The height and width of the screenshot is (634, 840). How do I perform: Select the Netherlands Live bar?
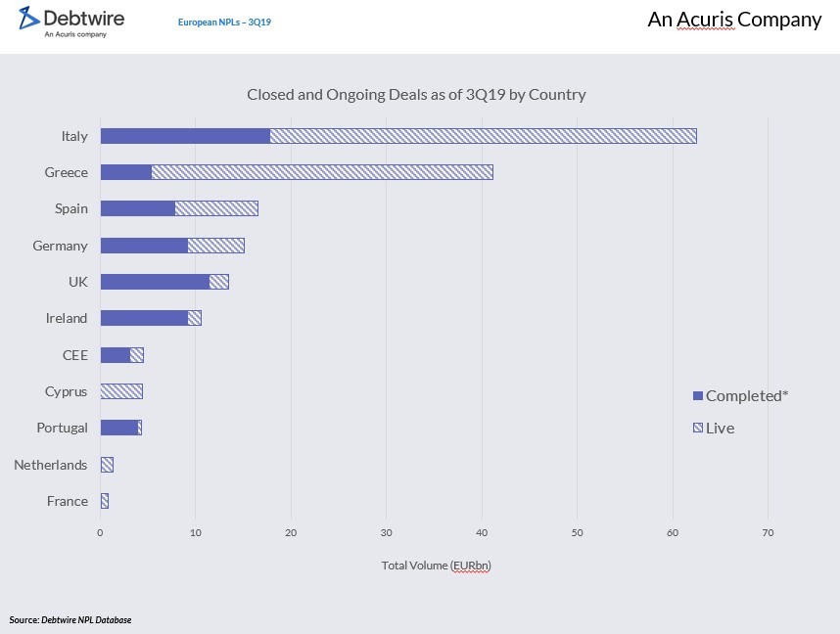[x=107, y=465]
